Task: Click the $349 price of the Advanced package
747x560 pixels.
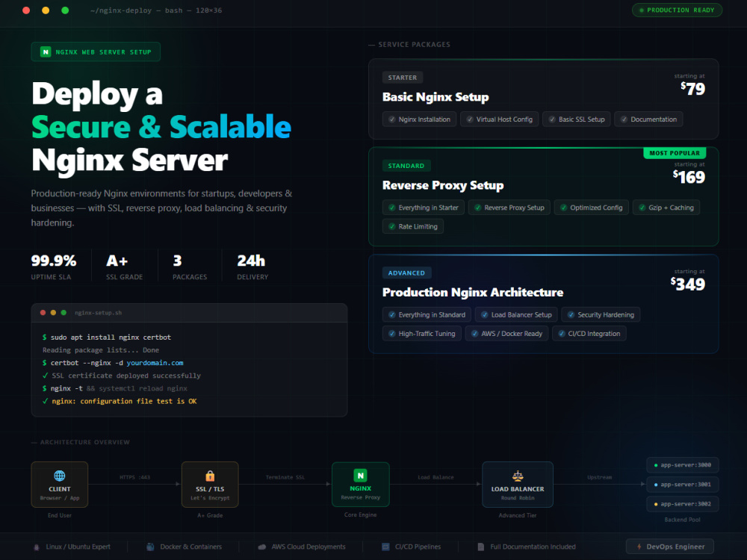Action: [688, 284]
